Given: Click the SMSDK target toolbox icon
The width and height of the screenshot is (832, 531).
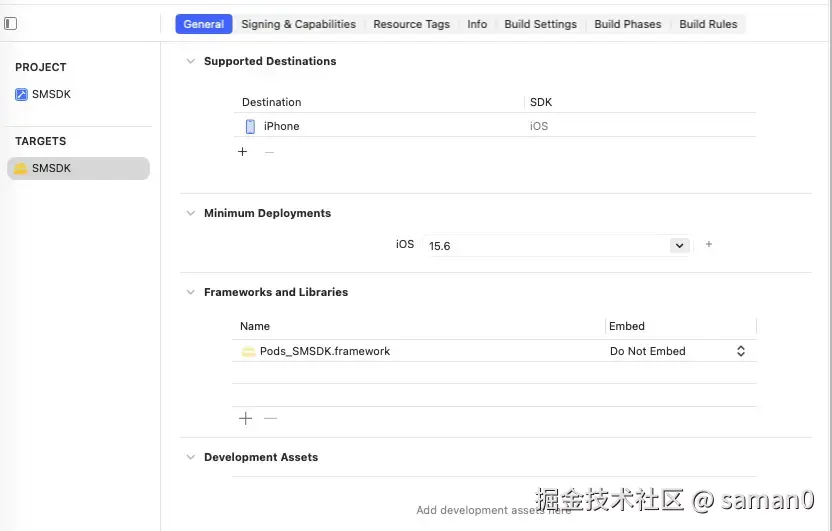Looking at the screenshot, I should (21, 168).
